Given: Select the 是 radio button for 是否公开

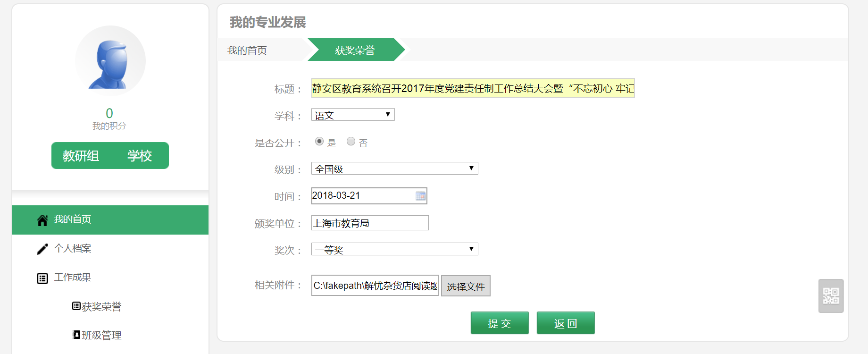Looking at the screenshot, I should 319,142.
